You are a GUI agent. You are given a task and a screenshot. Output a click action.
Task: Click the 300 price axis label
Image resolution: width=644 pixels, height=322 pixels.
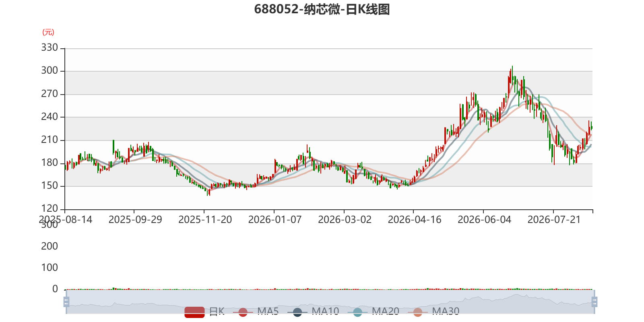(50, 70)
